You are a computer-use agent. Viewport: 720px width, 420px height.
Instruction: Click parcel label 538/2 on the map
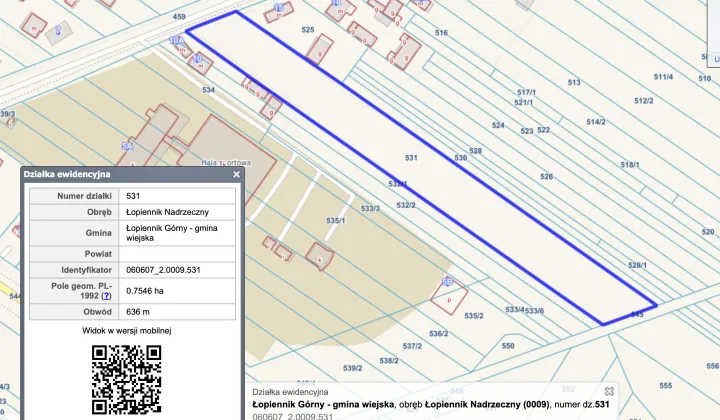[x=389, y=361]
